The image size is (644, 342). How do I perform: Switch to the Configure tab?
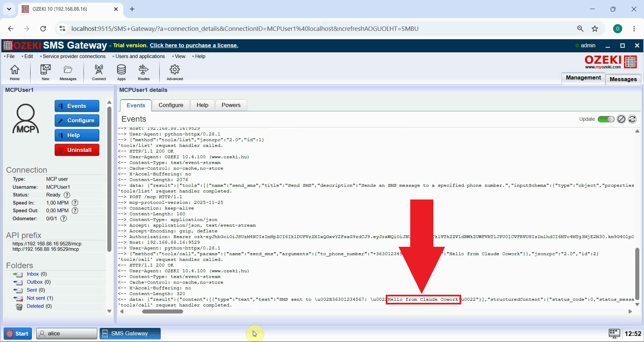pos(171,105)
